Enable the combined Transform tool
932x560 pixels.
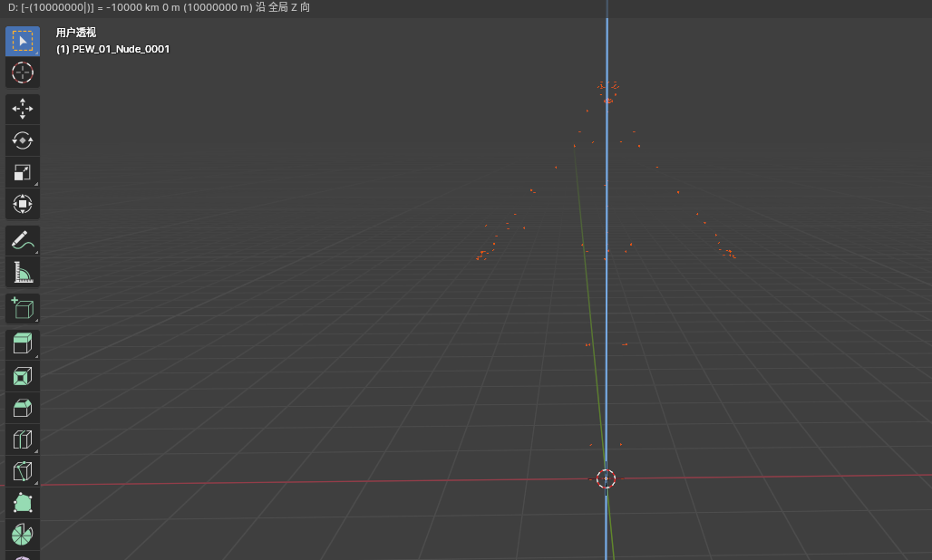coord(23,204)
